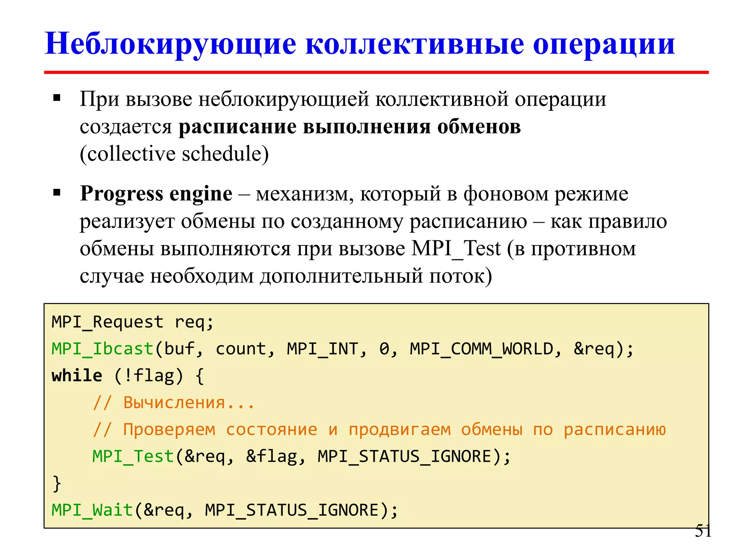The height and width of the screenshot is (560, 747).
Task: Click the comment '// Вычисления...'
Action: 174,402
